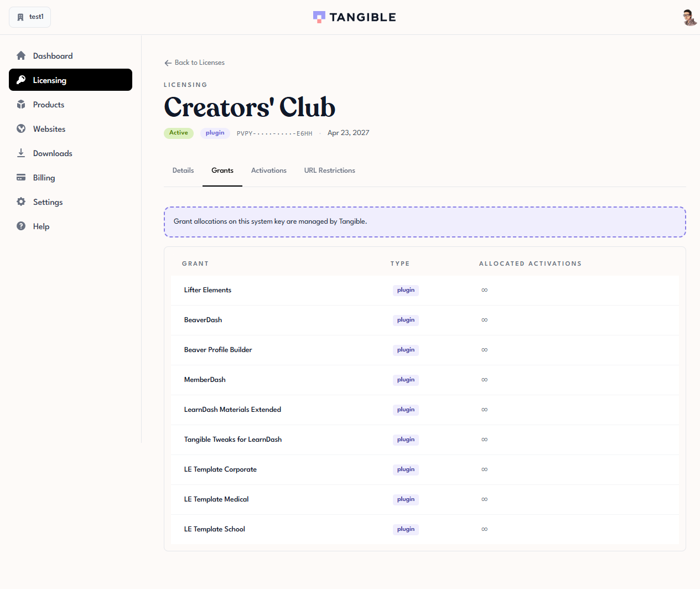Click plugin badge in BeaverDash row
700x589 pixels.
[406, 320]
